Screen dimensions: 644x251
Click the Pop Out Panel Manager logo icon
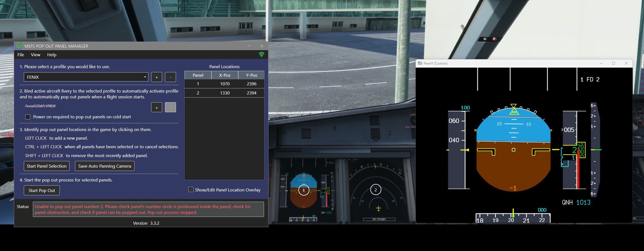point(19,46)
